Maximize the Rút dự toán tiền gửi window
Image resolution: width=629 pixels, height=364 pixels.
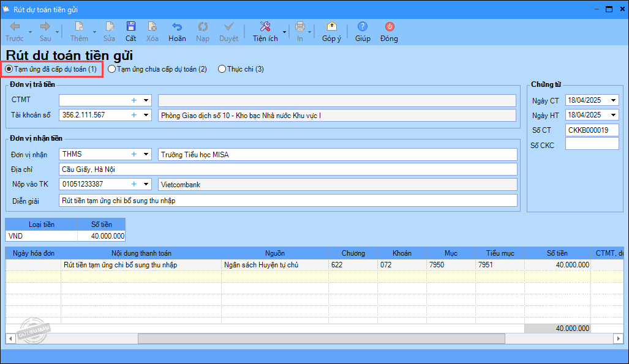[609, 9]
